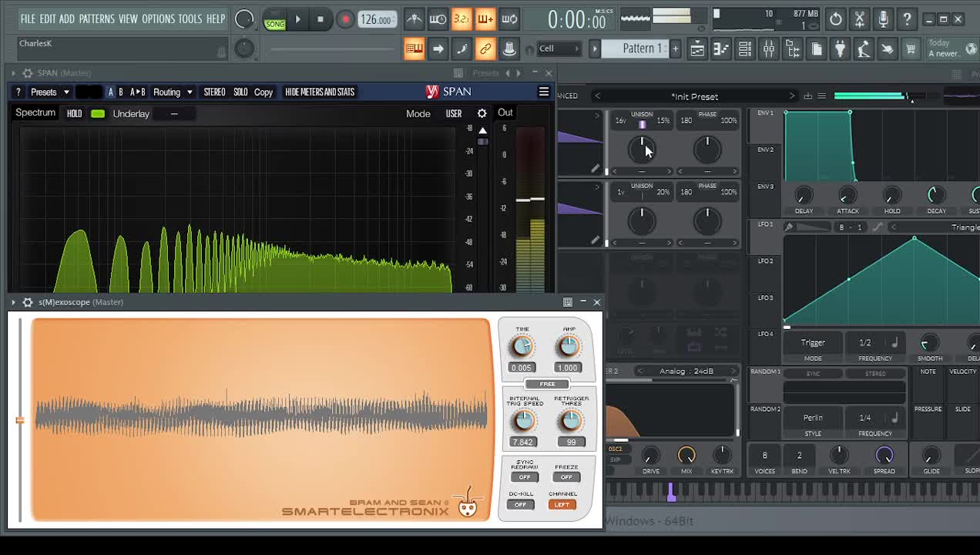The height and width of the screenshot is (555, 980).
Task: Start recording with the red Record button
Action: coord(345,19)
